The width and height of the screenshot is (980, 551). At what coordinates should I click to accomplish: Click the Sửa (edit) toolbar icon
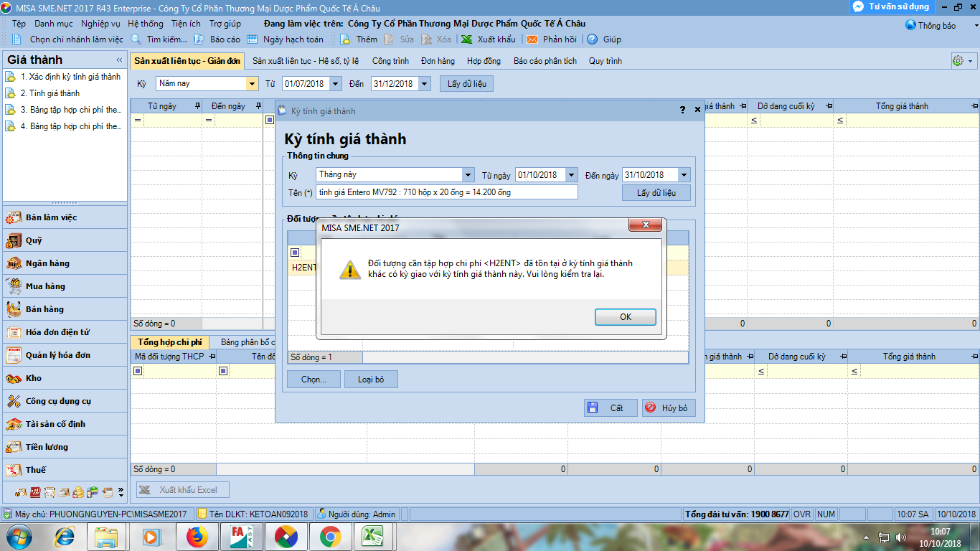click(390, 39)
